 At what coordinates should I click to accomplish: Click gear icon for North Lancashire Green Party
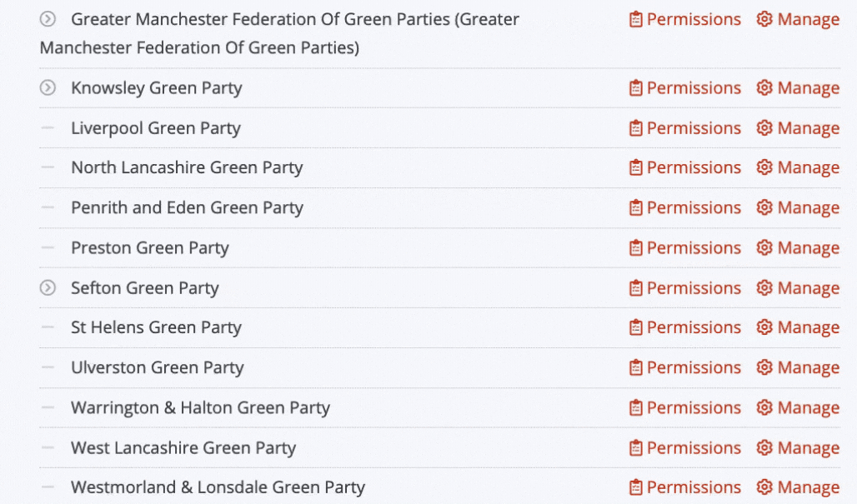764,167
